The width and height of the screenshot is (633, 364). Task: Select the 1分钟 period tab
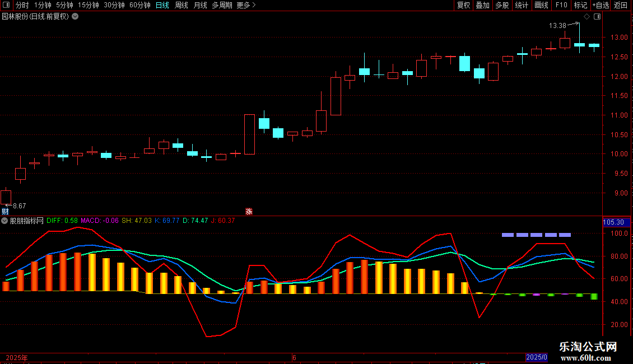point(43,5)
